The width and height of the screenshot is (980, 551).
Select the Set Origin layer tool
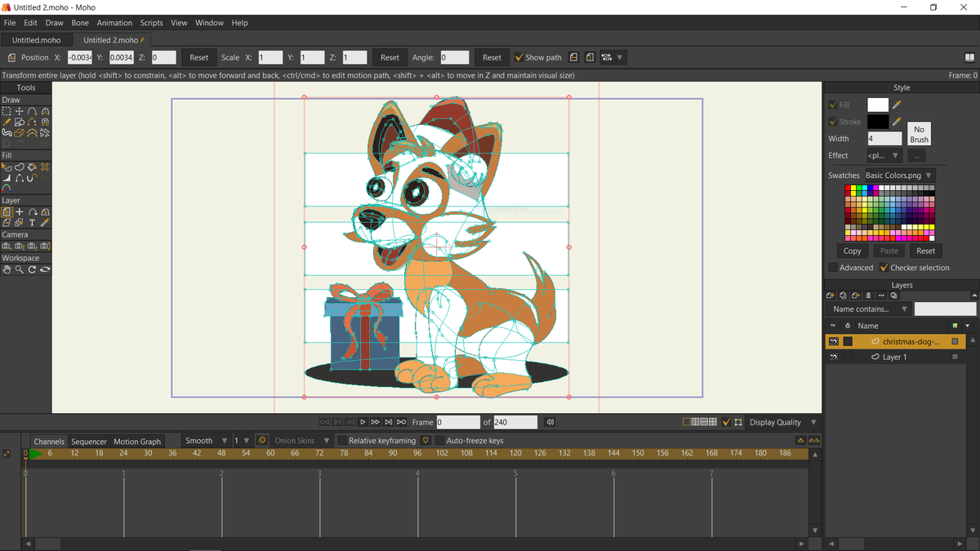click(x=20, y=212)
